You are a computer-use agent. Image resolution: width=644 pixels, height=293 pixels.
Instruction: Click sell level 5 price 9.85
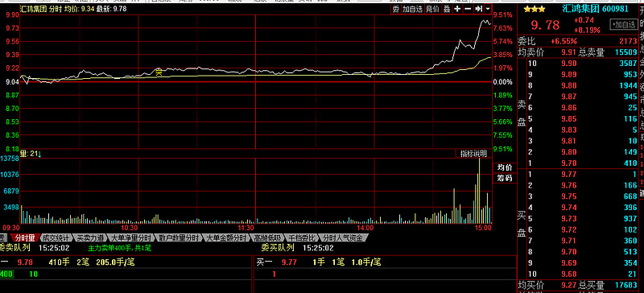[569, 119]
